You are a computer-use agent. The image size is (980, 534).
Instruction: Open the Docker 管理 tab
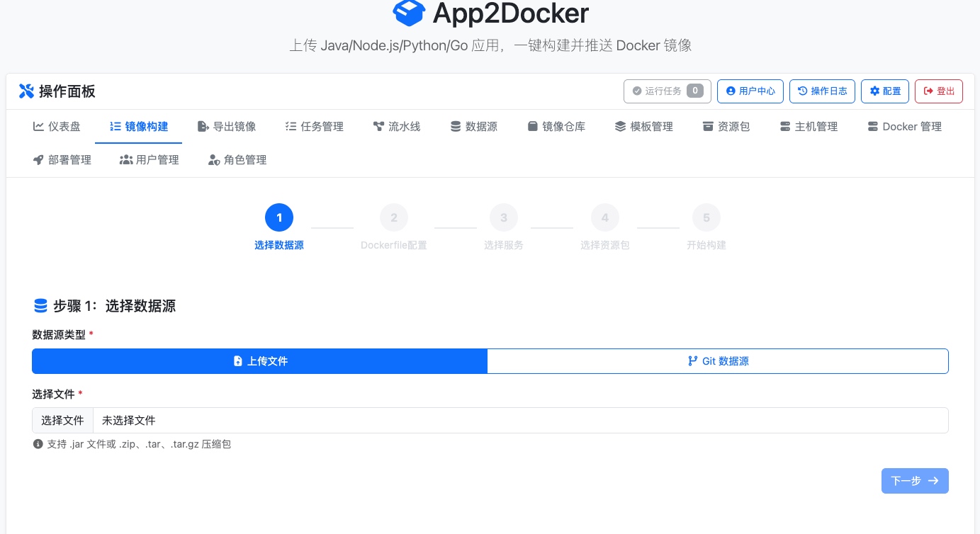point(904,127)
